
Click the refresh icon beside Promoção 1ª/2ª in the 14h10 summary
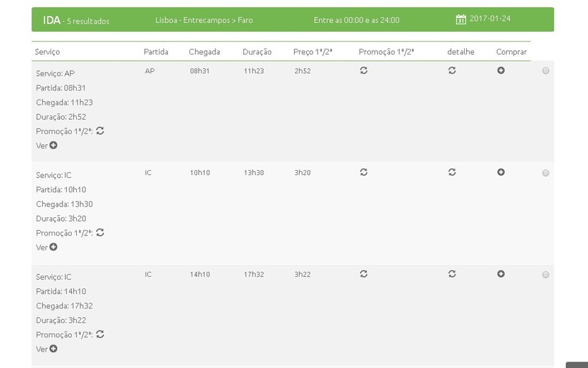pos(100,334)
